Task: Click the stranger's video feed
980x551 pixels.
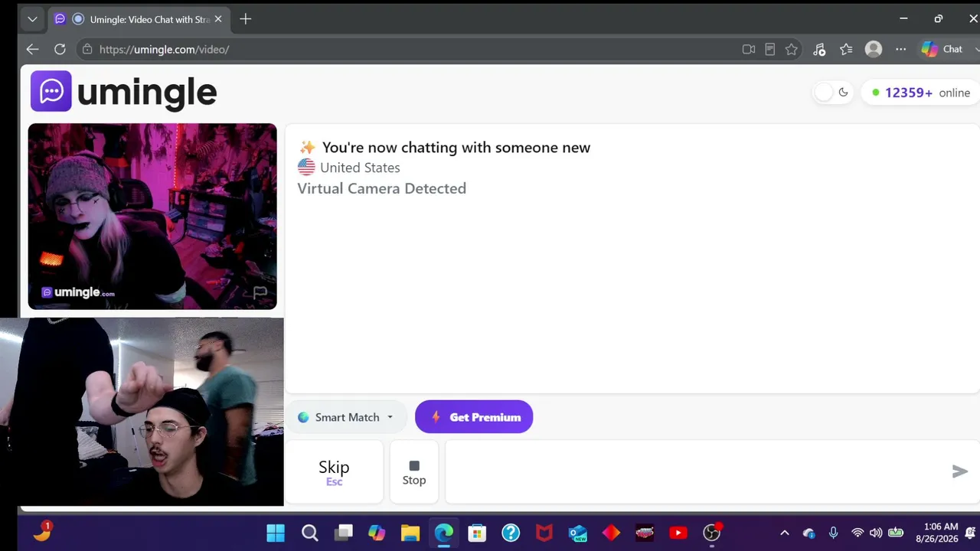Action: point(152,217)
